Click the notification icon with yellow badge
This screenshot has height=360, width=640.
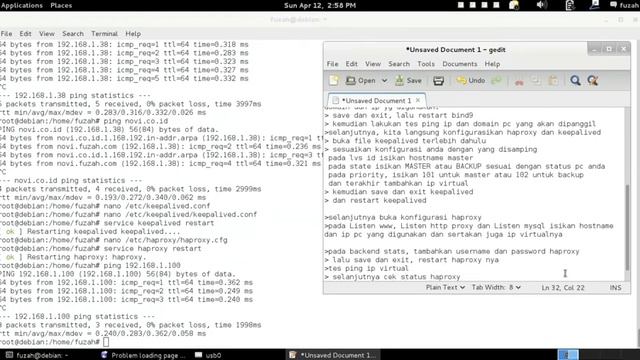[x=514, y=5]
